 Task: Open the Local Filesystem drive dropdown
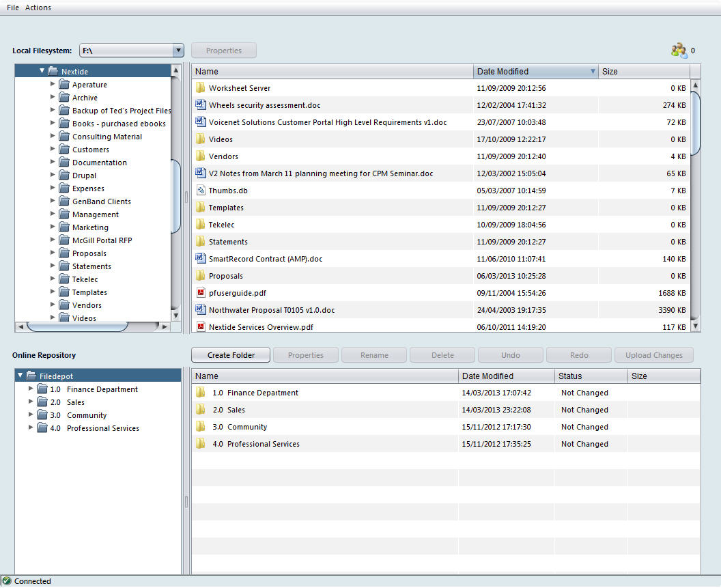(x=178, y=50)
